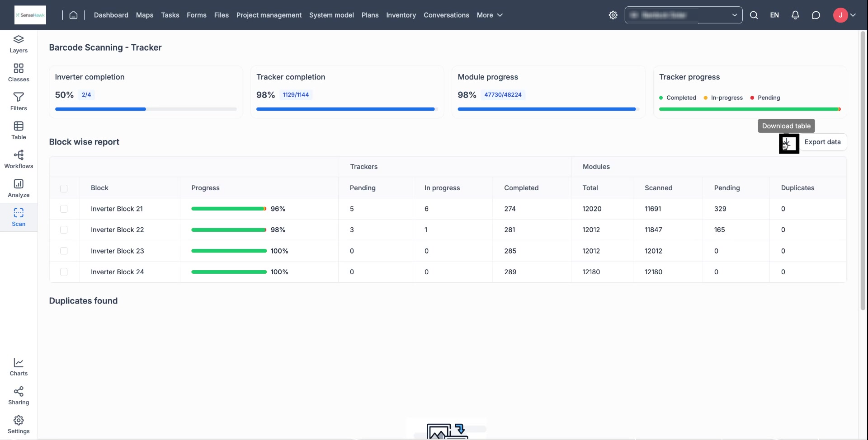This screenshot has height=440, width=868.
Task: Open the Sharing sidebar panel
Action: (19, 396)
